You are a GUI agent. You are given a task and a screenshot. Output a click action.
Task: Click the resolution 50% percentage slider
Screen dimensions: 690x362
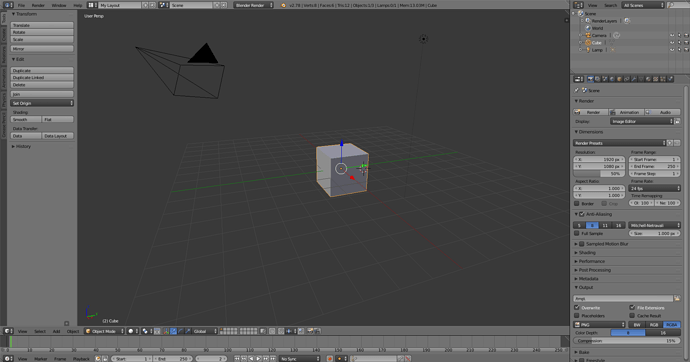599,174
